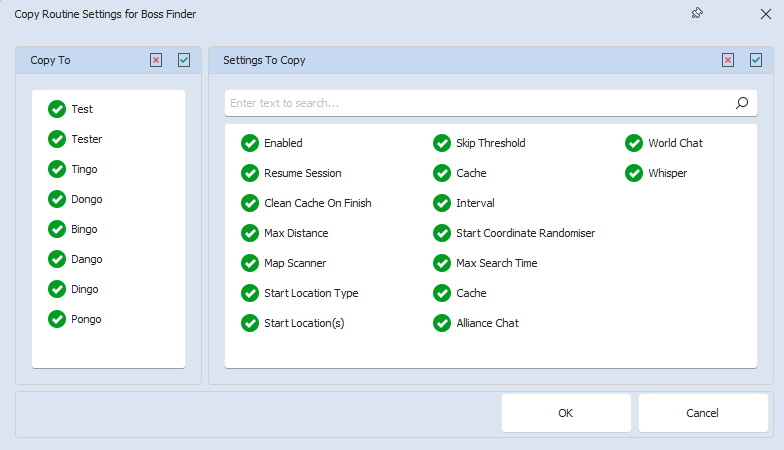The height and width of the screenshot is (450, 784).
Task: Toggle the green check beside Whisper
Action: tap(634, 173)
